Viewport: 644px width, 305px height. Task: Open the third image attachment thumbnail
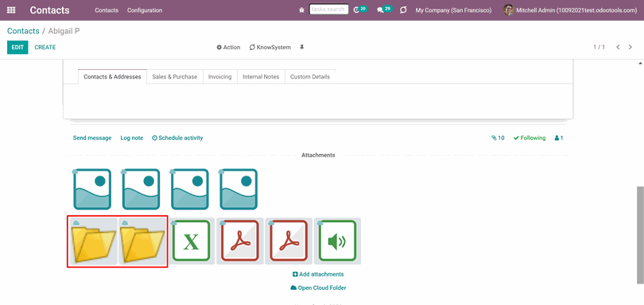click(189, 189)
